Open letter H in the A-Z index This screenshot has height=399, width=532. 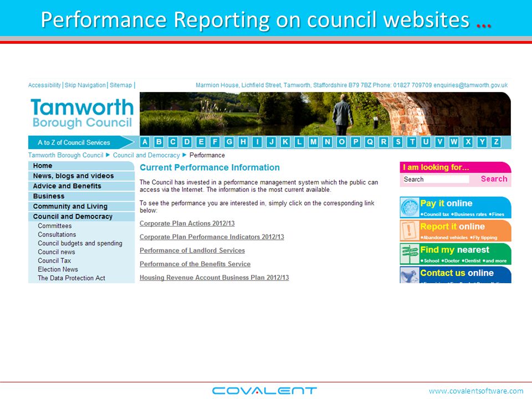pos(243,142)
